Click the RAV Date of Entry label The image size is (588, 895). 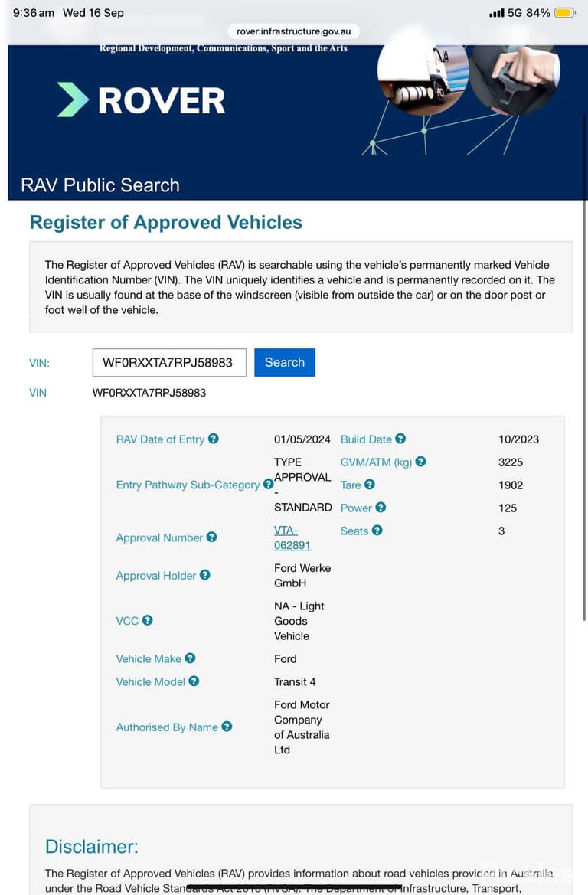pos(161,439)
